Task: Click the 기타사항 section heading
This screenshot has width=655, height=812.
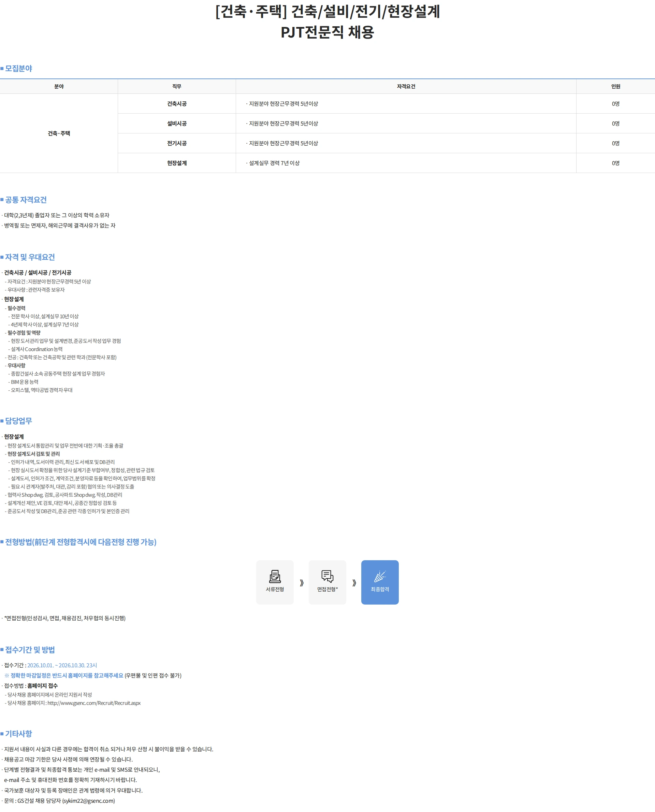Action: click(x=18, y=734)
